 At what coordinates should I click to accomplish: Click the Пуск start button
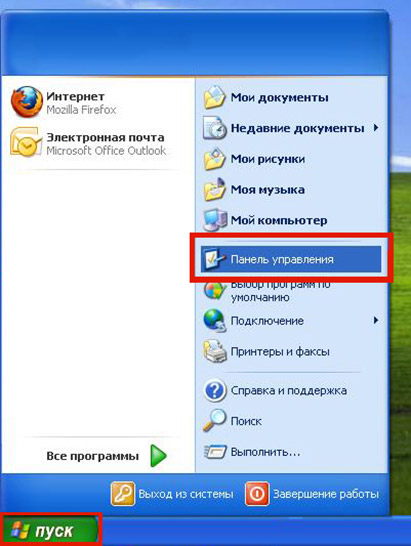click(50, 531)
